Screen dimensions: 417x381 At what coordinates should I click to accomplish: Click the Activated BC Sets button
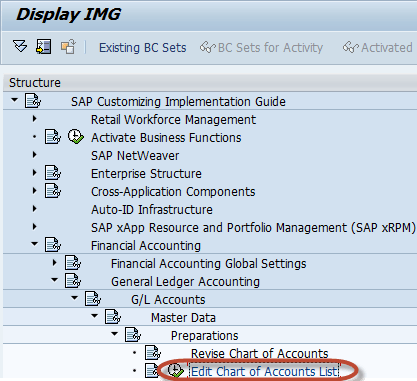378,48
